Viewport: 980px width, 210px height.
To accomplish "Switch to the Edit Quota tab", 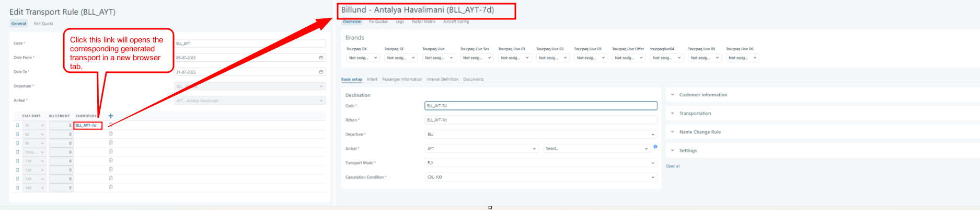I will pos(43,24).
